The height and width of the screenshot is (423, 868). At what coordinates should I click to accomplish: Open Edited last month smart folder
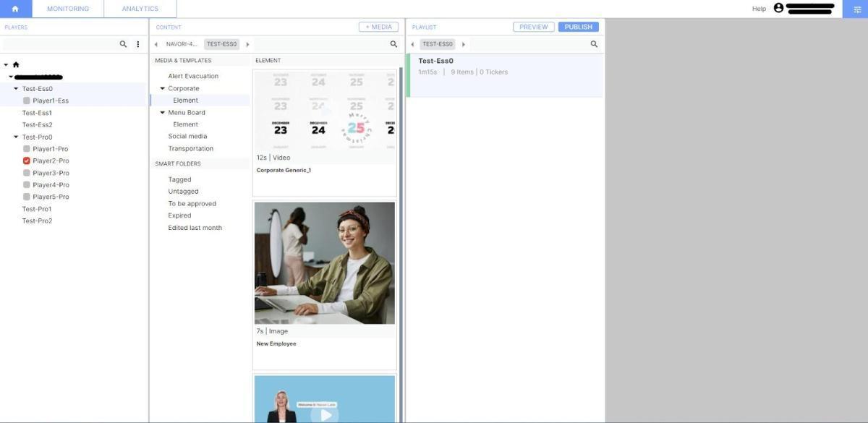[x=195, y=228]
